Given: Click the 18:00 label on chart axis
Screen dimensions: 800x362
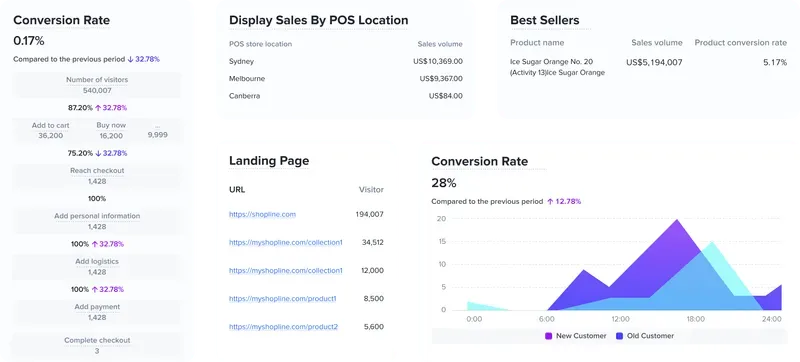Looking at the screenshot, I should pos(695,319).
